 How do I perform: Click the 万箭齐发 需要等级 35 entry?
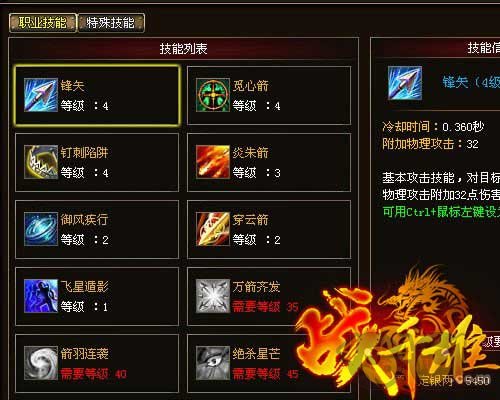(x=269, y=296)
